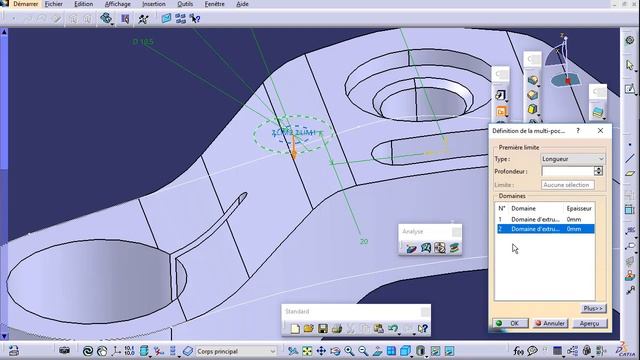Click the Formula f(x) icon
This screenshot has width=640, height=360.
pyautogui.click(x=518, y=351)
